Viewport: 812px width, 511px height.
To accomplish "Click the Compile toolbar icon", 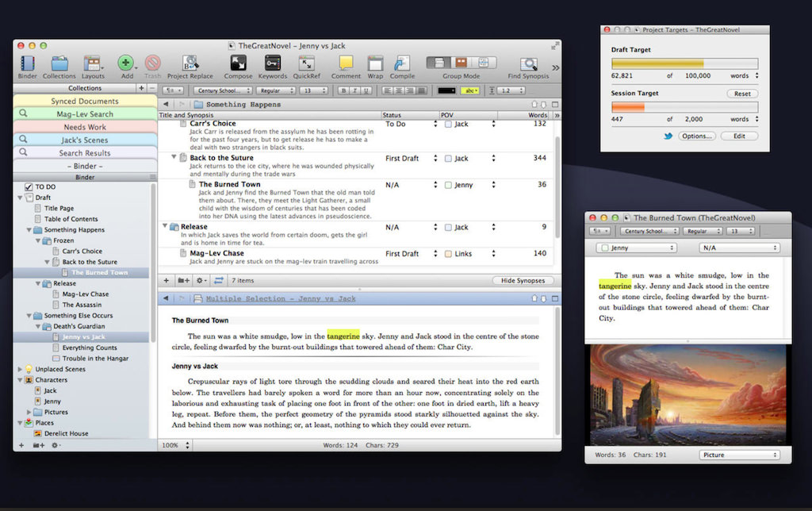I will (402, 63).
